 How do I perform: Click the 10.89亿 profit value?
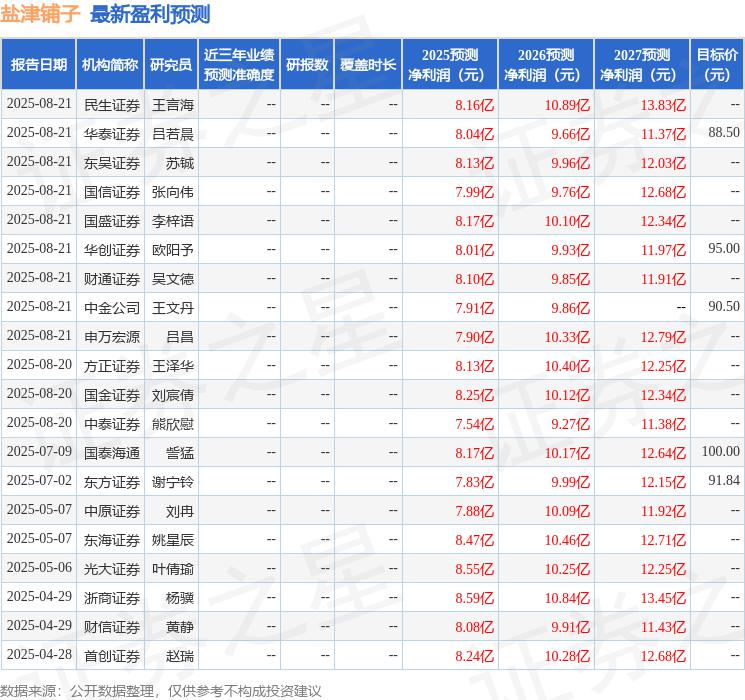567,105
